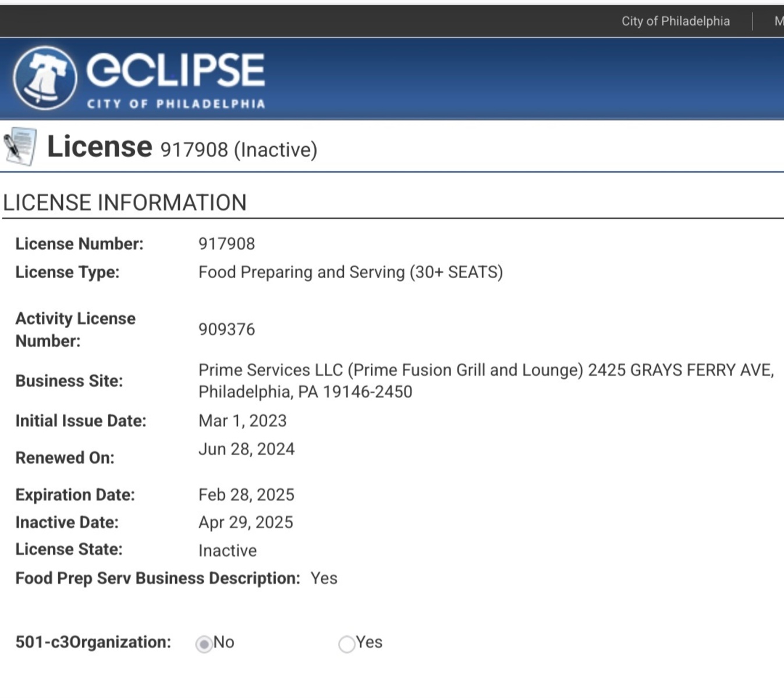The height and width of the screenshot is (698, 784).
Task: Click the Renewed On date Jun 28, 2024
Action: tap(246, 449)
